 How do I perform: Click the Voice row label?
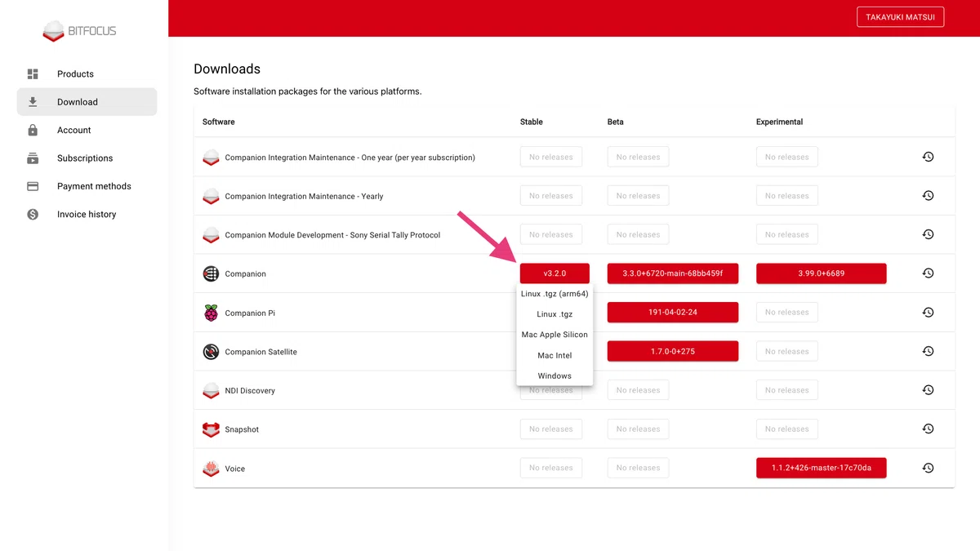coord(235,469)
